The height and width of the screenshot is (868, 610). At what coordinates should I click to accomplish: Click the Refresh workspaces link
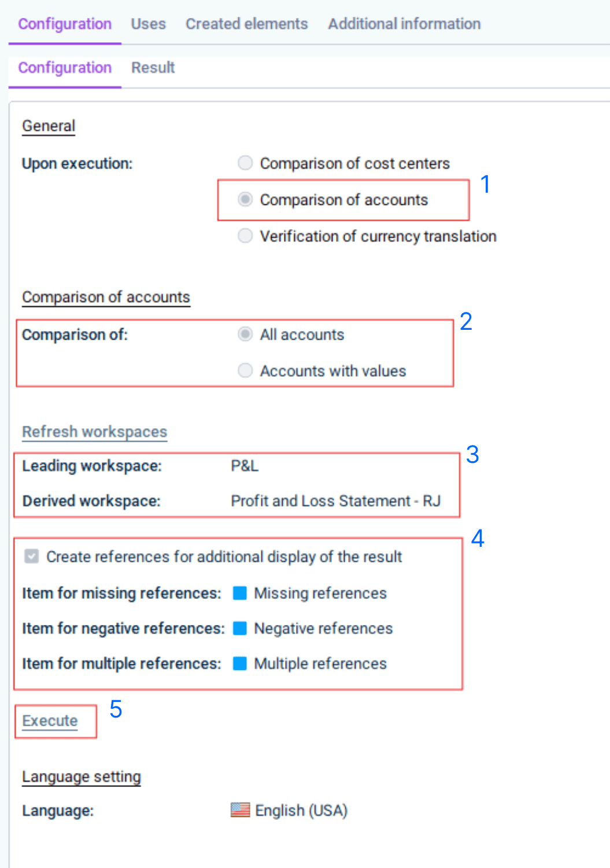click(94, 432)
